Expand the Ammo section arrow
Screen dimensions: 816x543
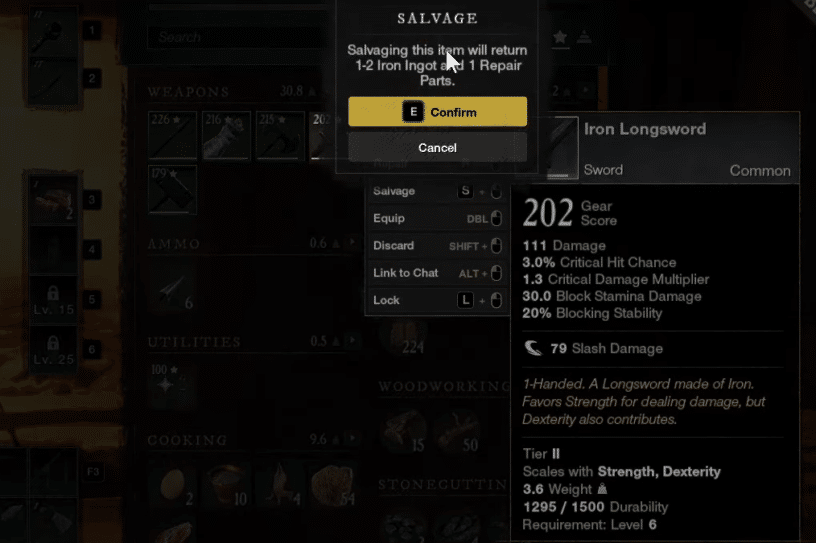point(352,243)
